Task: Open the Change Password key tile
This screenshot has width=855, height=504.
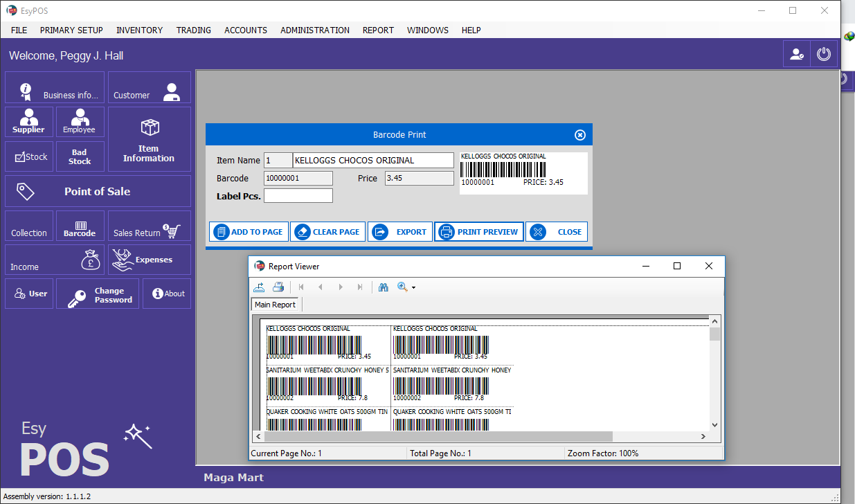Action: point(98,294)
